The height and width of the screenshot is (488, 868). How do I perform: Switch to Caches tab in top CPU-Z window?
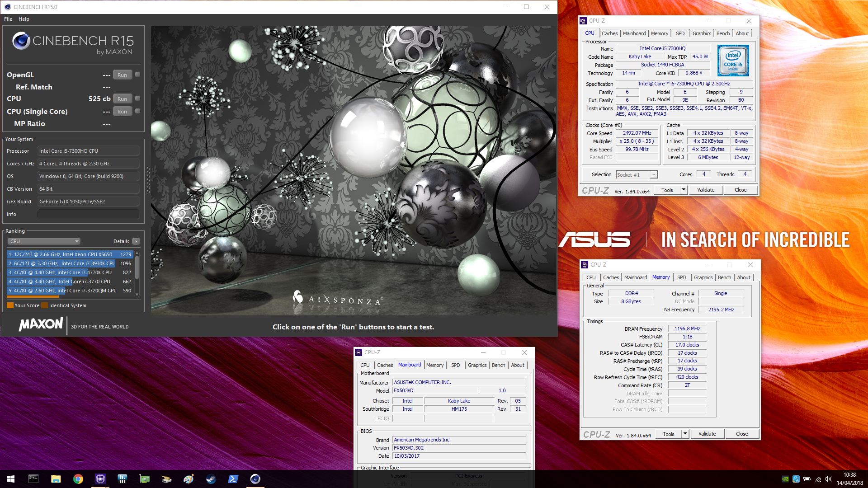point(609,33)
